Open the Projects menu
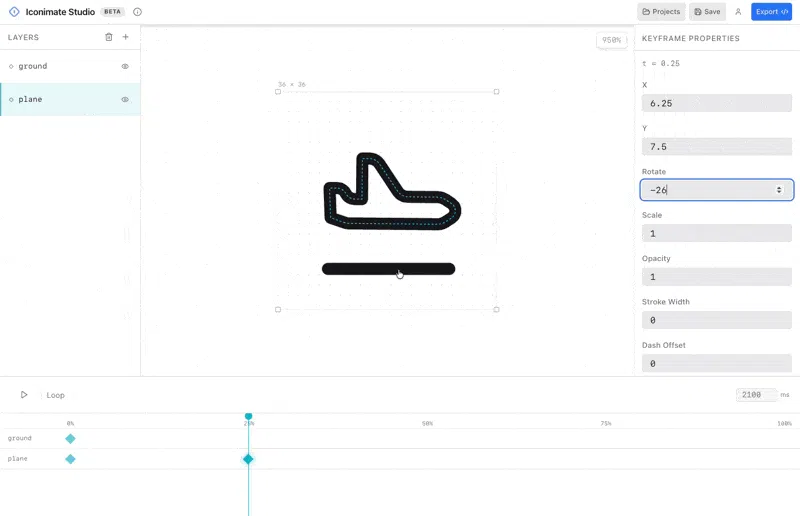This screenshot has width=800, height=516. (661, 12)
